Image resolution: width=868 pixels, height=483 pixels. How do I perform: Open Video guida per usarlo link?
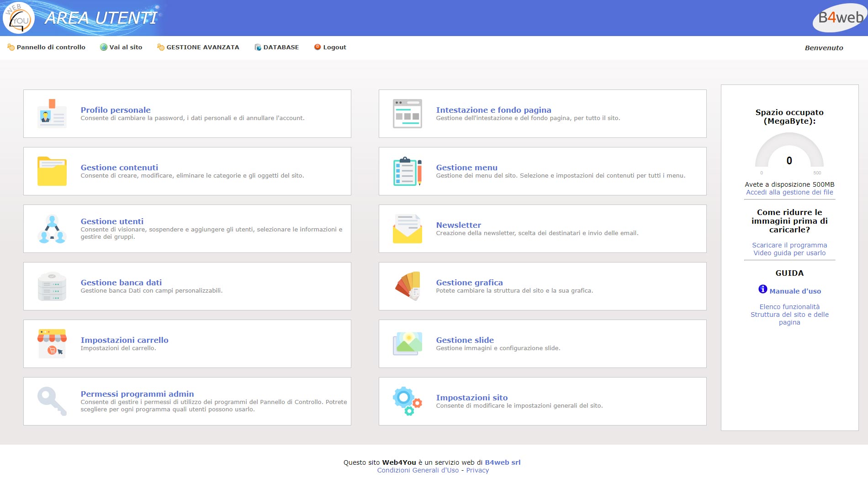click(789, 253)
